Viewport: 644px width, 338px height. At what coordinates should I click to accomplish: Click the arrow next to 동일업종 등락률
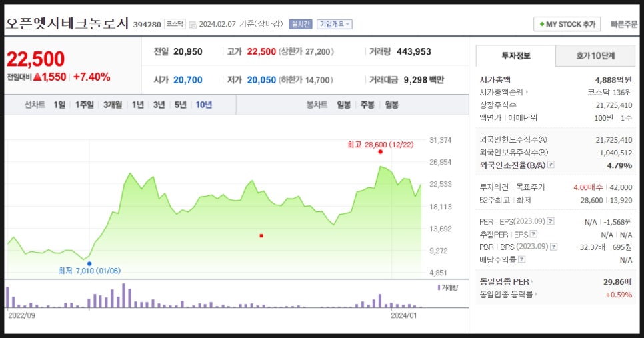click(x=536, y=295)
